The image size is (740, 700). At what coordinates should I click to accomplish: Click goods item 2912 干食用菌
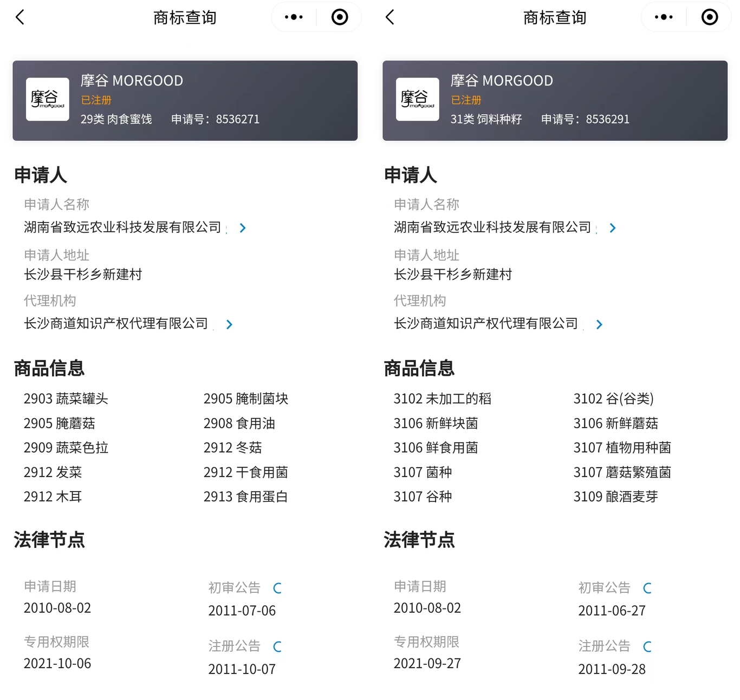tap(246, 473)
